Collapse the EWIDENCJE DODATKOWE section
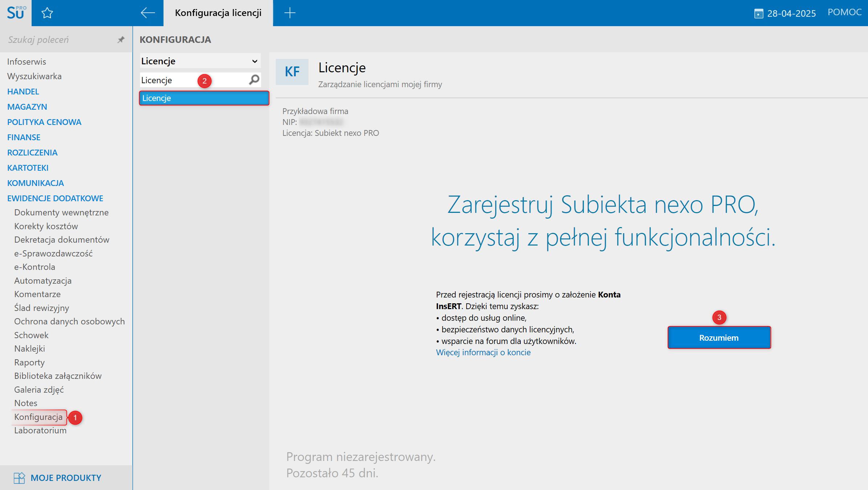This screenshot has width=868, height=490. (55, 198)
